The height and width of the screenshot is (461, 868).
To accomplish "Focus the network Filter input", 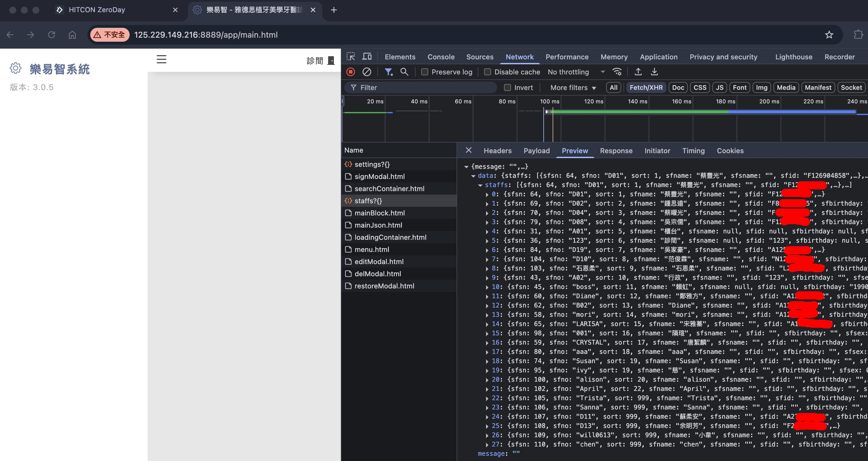I will pos(420,88).
